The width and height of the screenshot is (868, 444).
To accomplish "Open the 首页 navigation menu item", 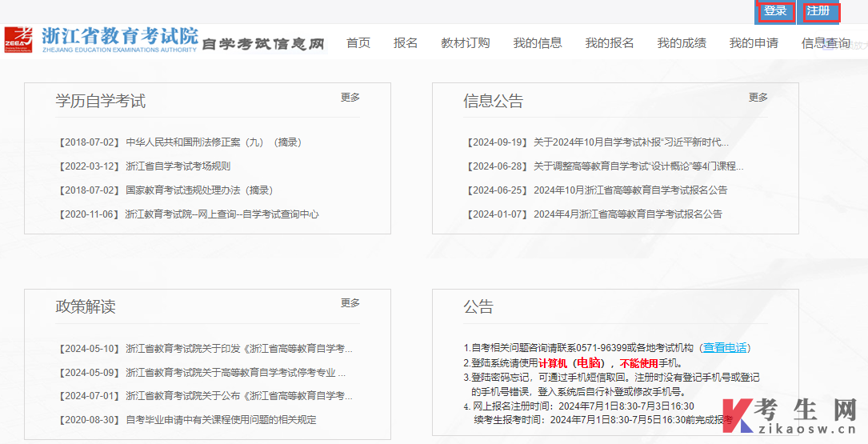I will pyautogui.click(x=358, y=43).
